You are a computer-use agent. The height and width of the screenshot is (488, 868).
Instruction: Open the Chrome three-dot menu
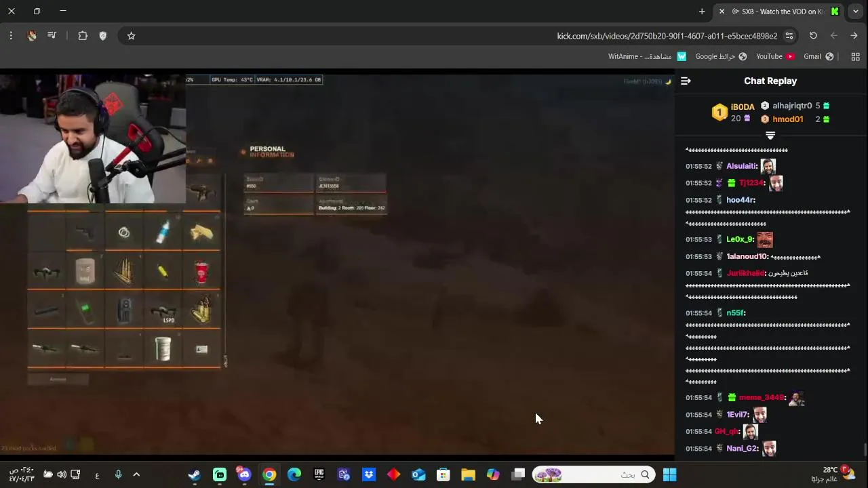[11, 36]
